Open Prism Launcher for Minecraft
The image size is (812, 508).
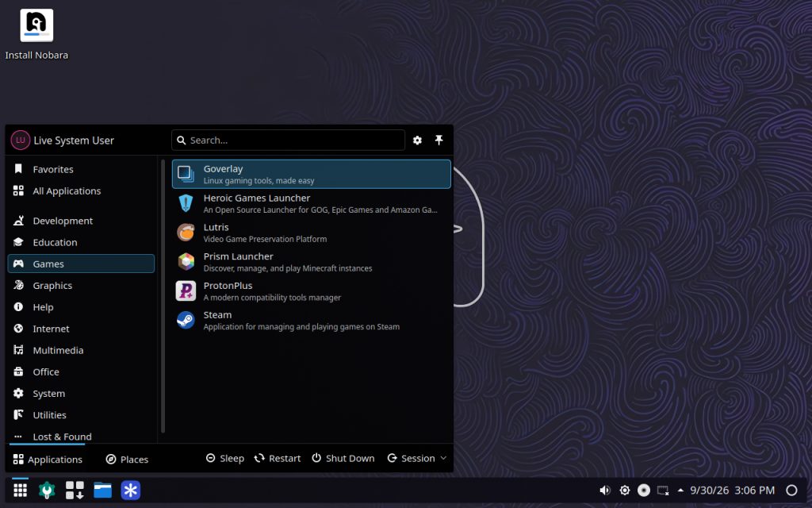point(311,262)
